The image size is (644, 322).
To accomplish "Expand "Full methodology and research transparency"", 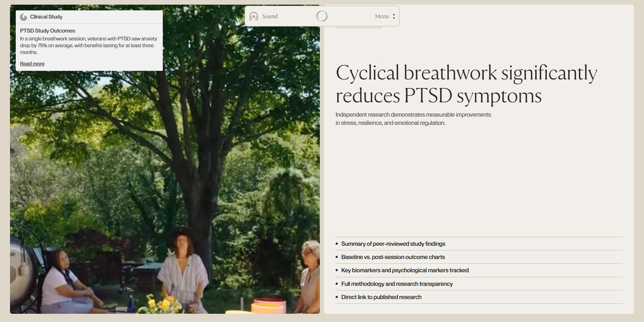I will [x=397, y=284].
